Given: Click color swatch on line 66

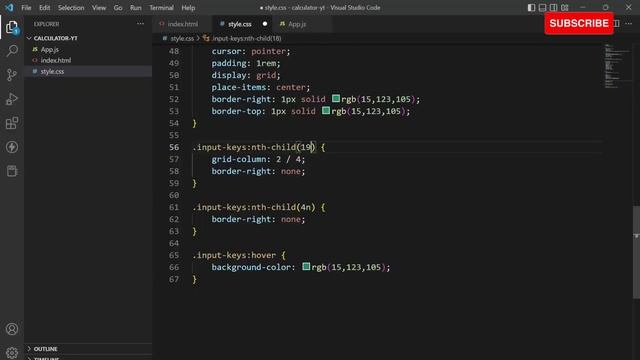Looking at the screenshot, I should click(306, 267).
